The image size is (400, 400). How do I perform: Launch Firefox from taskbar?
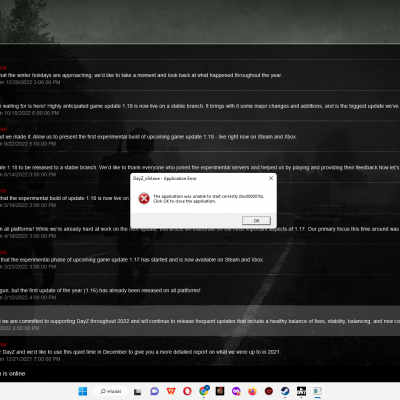coord(252,391)
